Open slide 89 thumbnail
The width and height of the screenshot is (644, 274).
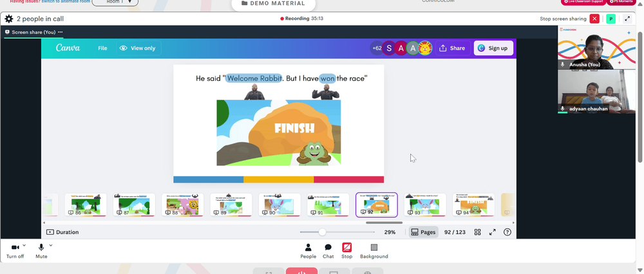tap(231, 205)
